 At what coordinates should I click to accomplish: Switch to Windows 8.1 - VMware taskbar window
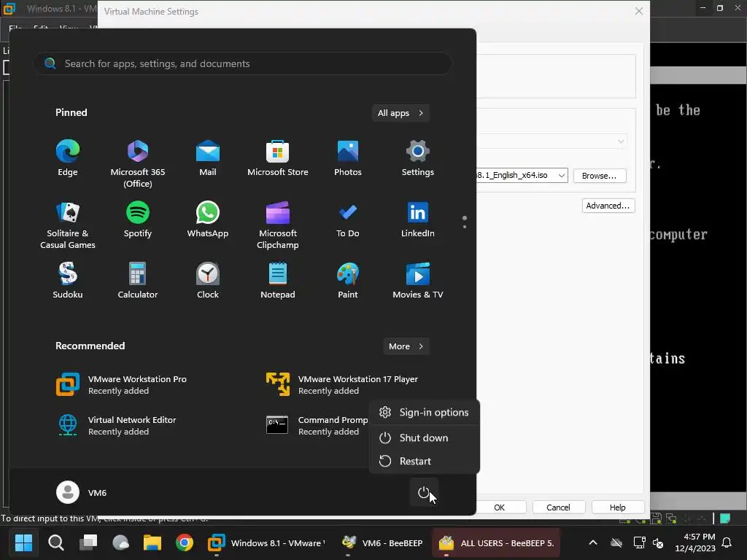point(267,542)
